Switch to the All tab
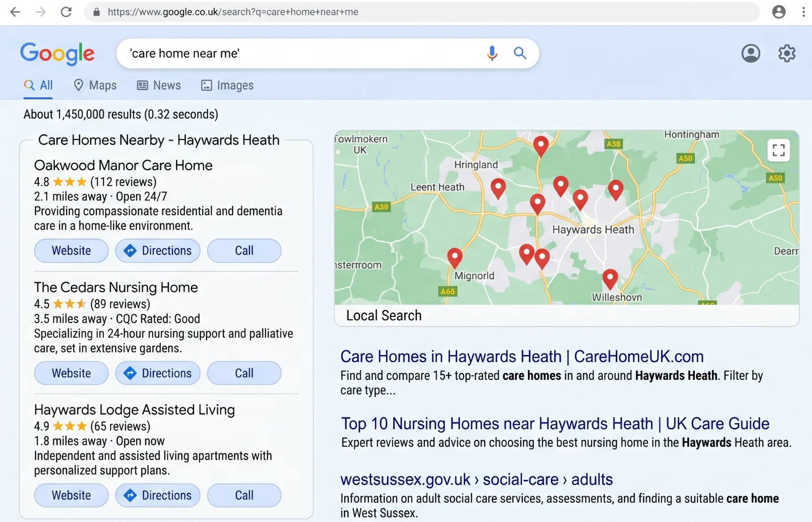Viewport: 812px width, 522px height. (39, 85)
